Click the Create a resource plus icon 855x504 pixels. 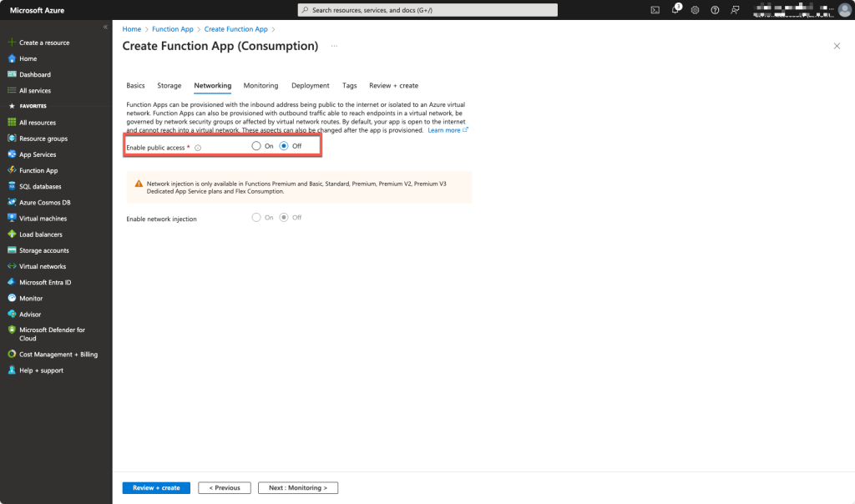click(12, 42)
